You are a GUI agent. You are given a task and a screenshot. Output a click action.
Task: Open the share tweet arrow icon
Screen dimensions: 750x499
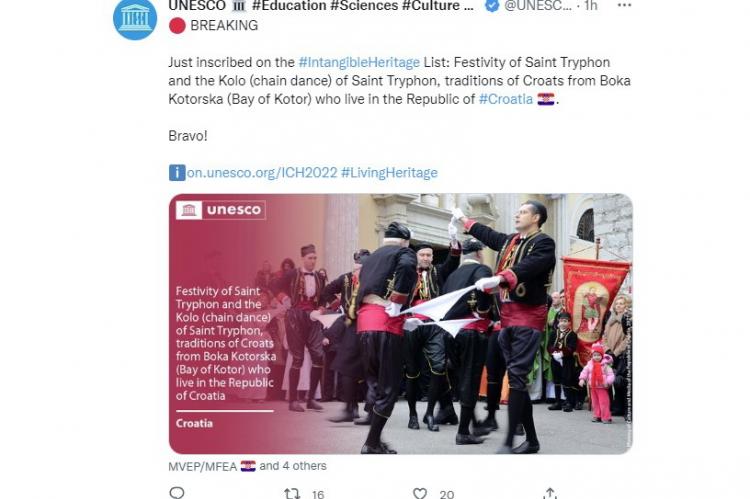(550, 493)
